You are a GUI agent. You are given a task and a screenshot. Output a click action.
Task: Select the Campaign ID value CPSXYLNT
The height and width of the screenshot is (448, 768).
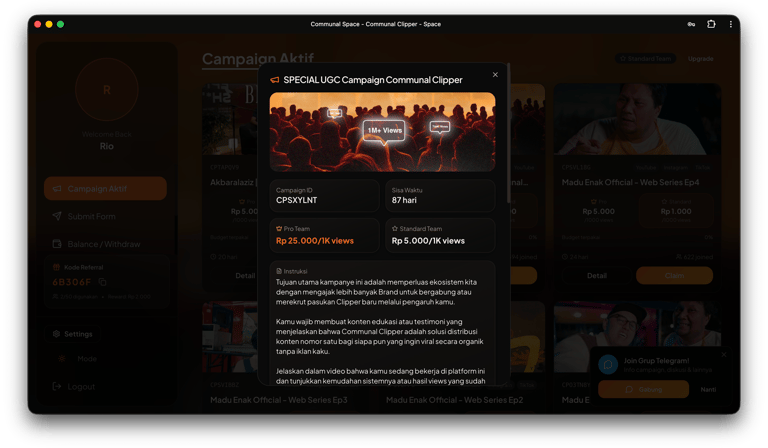[x=296, y=200]
